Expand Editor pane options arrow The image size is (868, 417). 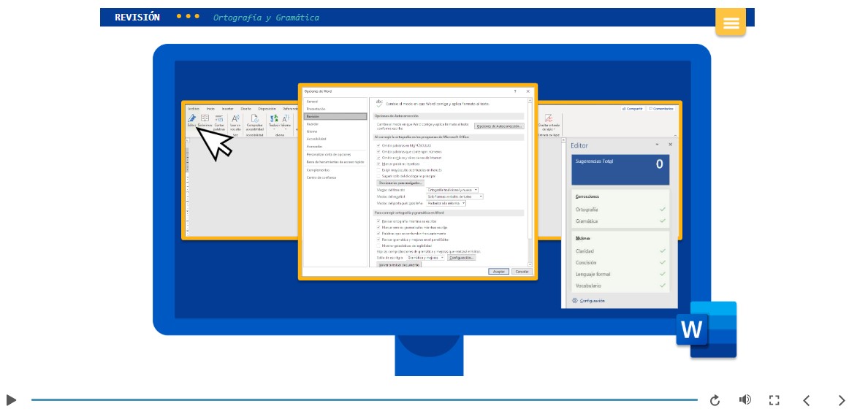pos(657,145)
